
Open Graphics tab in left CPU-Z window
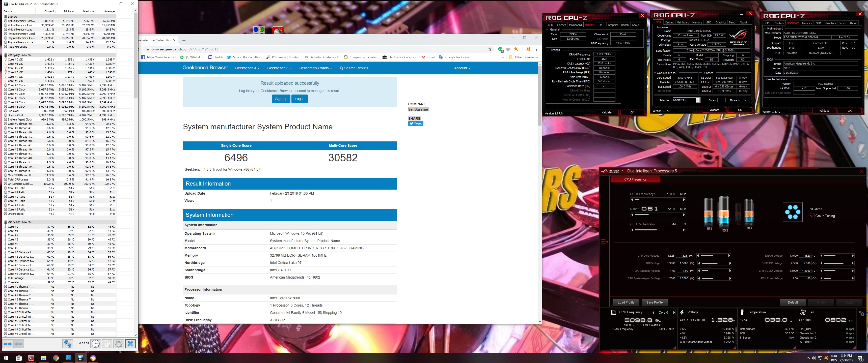pyautogui.click(x=613, y=25)
